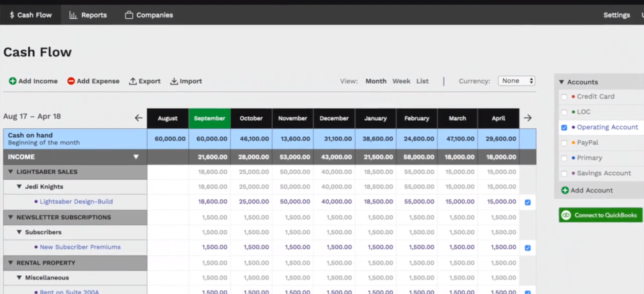Switch to the Companies tab

(x=148, y=15)
